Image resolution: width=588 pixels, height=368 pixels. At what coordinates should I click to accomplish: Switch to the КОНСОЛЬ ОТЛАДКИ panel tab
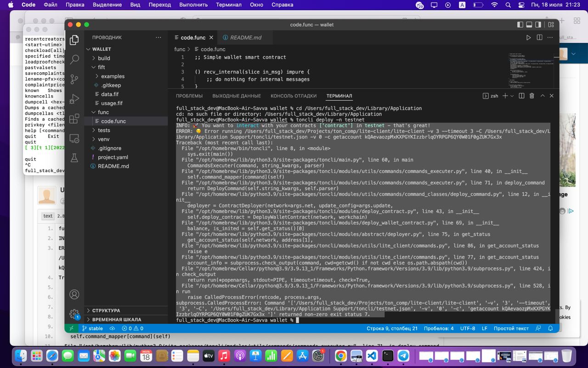[294, 96]
